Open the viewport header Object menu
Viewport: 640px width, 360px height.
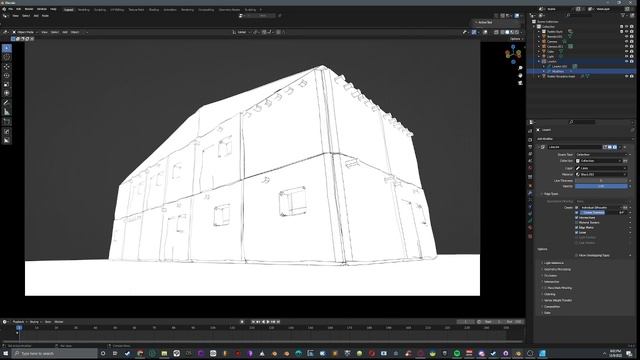(75, 32)
